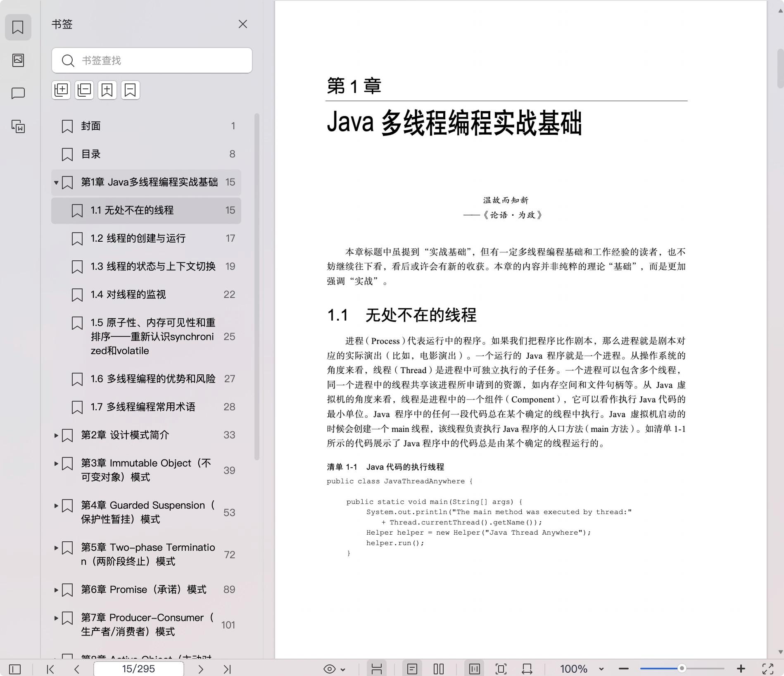Select two-page view icon
The height and width of the screenshot is (676, 784).
point(439,669)
